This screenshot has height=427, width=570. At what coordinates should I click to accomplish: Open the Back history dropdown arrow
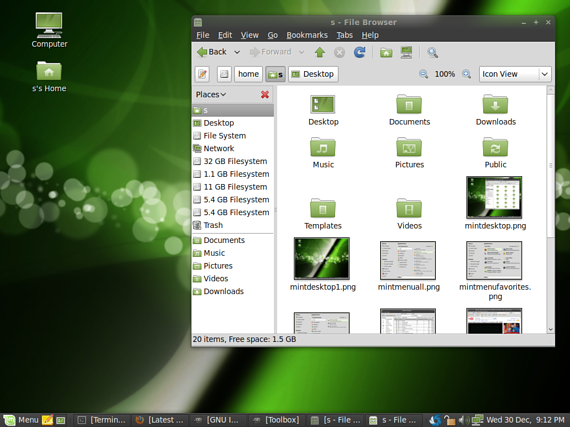(x=237, y=52)
